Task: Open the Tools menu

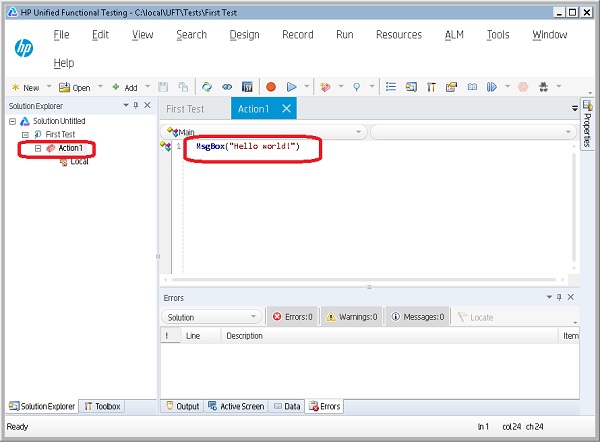Action: click(498, 35)
